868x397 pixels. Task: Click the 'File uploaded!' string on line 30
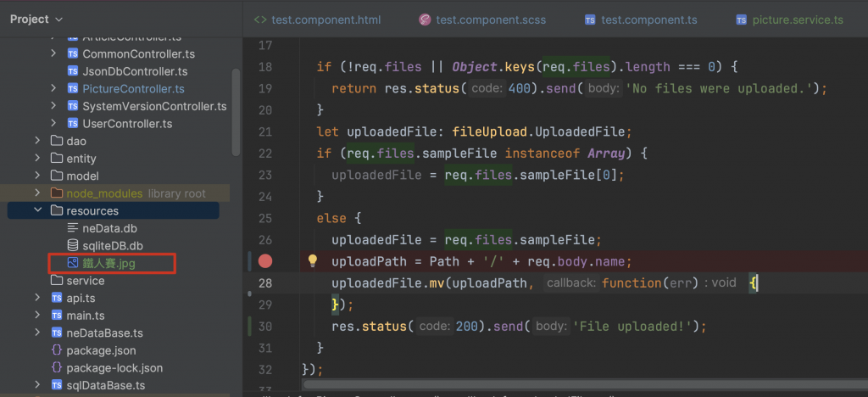coord(632,327)
